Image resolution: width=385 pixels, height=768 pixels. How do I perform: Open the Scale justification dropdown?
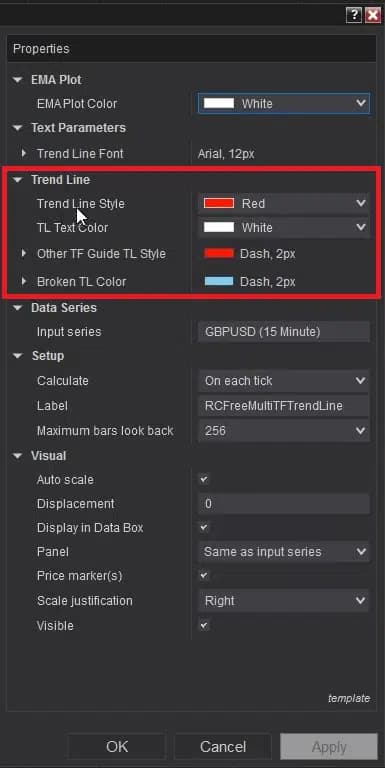(284, 600)
